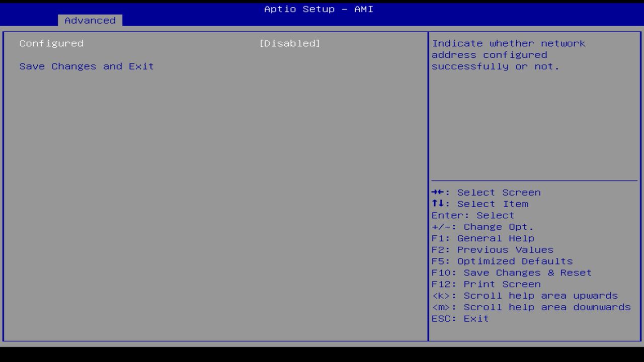Click Scroll help area upwards entry
This screenshot has width=644, height=362.
coord(525,295)
